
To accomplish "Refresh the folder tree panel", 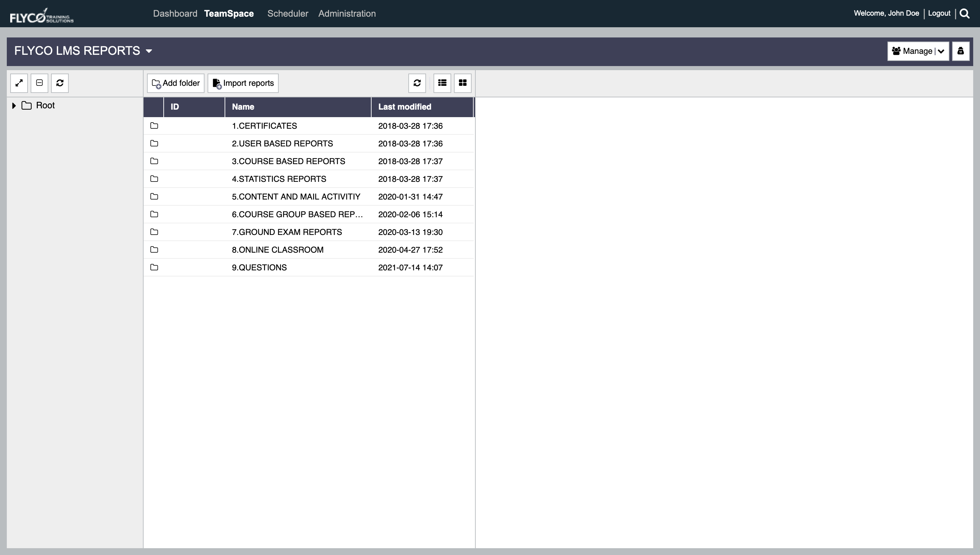I will (x=60, y=83).
